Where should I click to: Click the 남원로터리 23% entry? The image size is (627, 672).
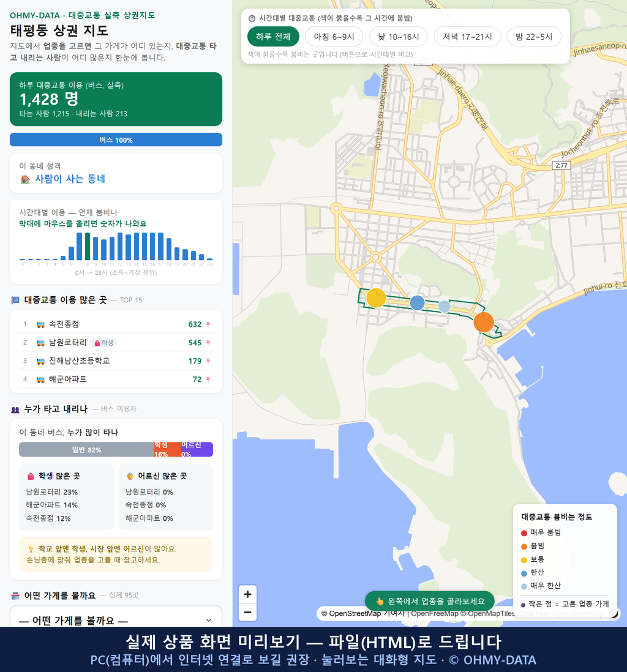(52, 492)
